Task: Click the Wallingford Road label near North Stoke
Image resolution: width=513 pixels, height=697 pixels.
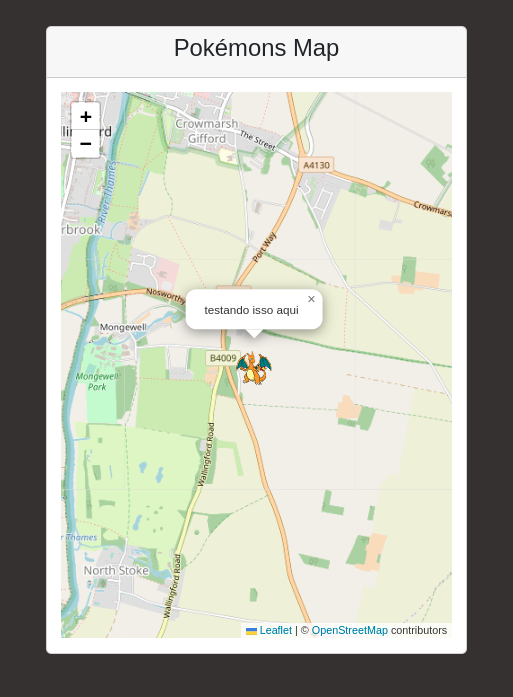Action: pyautogui.click(x=172, y=586)
